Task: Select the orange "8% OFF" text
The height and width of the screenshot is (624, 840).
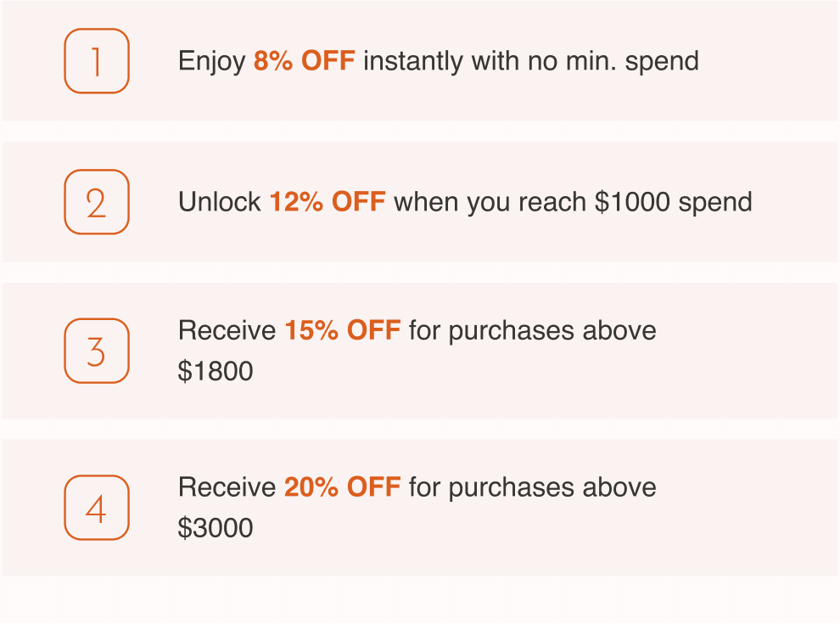Action: [x=304, y=61]
